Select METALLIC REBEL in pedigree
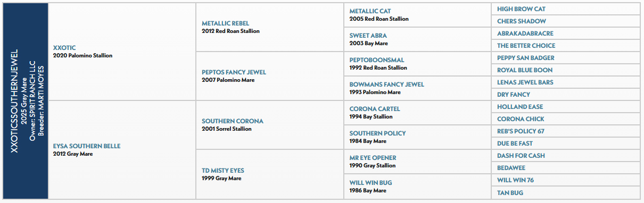The width and height of the screenshot is (644, 203). click(x=225, y=23)
